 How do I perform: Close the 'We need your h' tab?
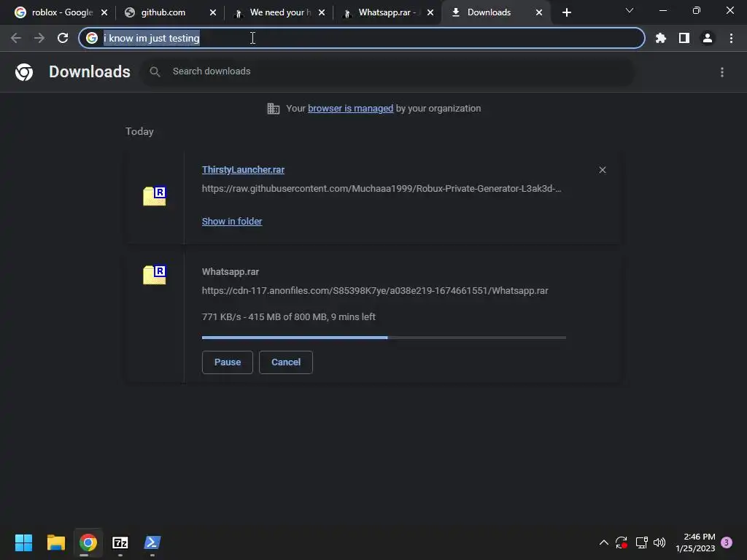coord(322,12)
